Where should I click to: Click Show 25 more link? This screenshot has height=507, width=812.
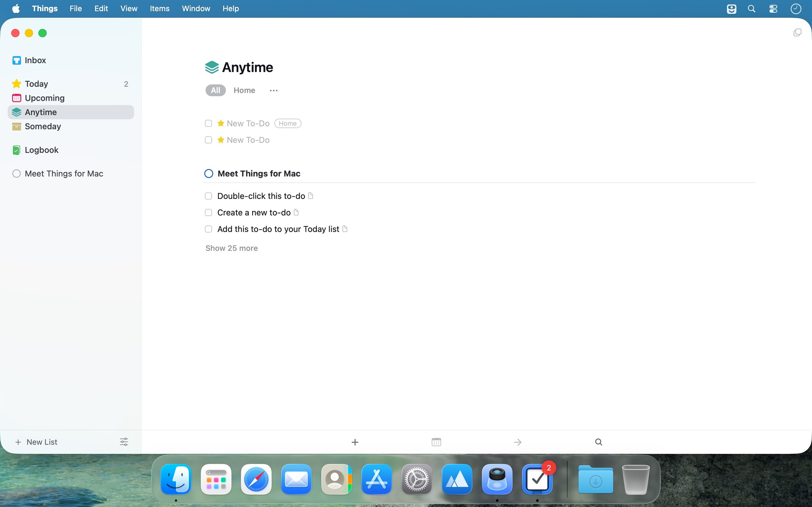click(x=231, y=248)
